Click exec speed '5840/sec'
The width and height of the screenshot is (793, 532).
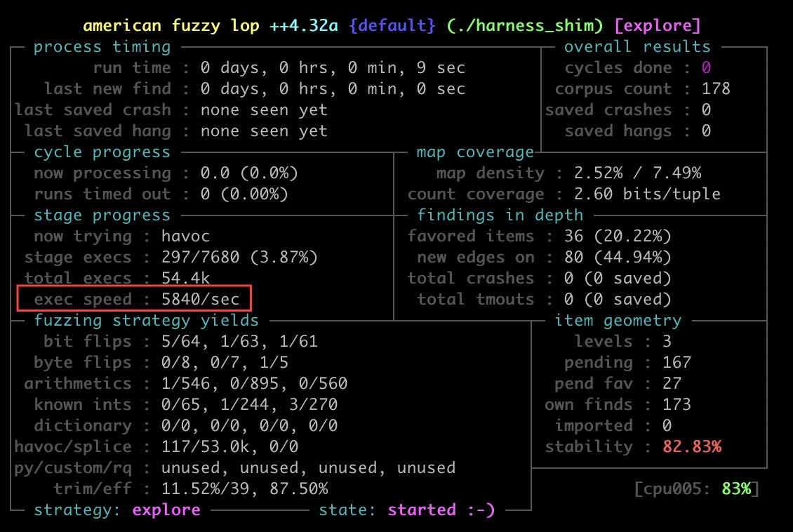click(200, 300)
